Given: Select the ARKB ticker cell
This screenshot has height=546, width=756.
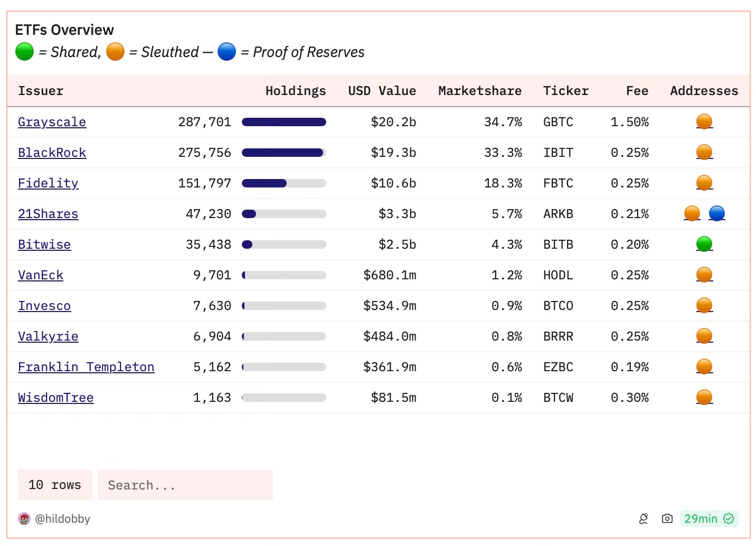Looking at the screenshot, I should (558, 214).
